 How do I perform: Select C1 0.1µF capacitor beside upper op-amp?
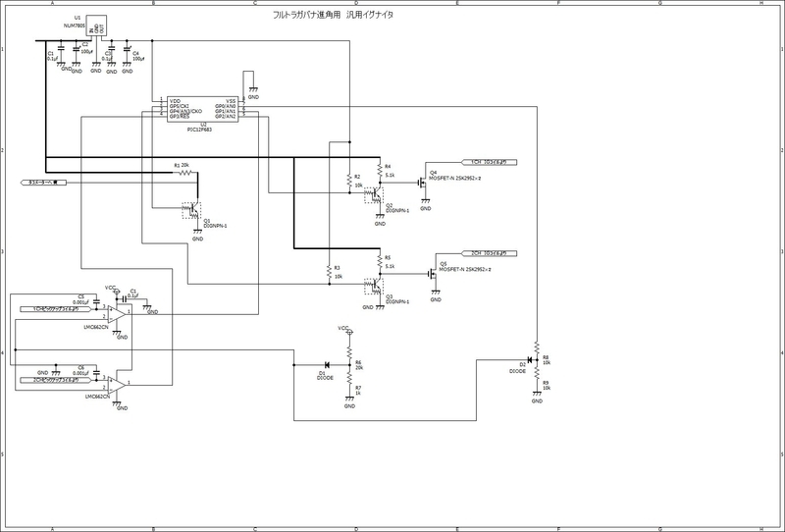click(x=125, y=299)
